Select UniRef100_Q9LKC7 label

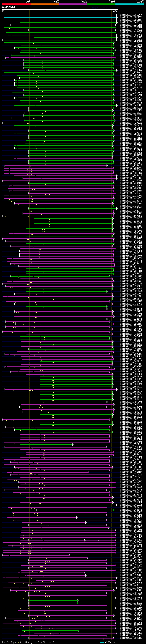pyautogui.click(x=131, y=93)
